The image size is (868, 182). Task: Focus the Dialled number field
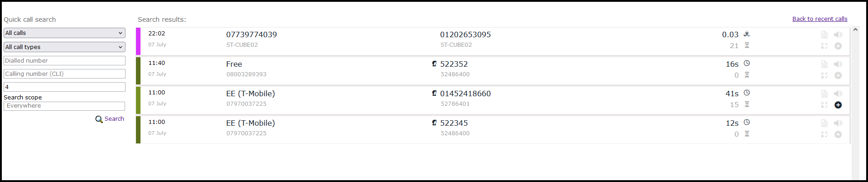[x=64, y=61]
